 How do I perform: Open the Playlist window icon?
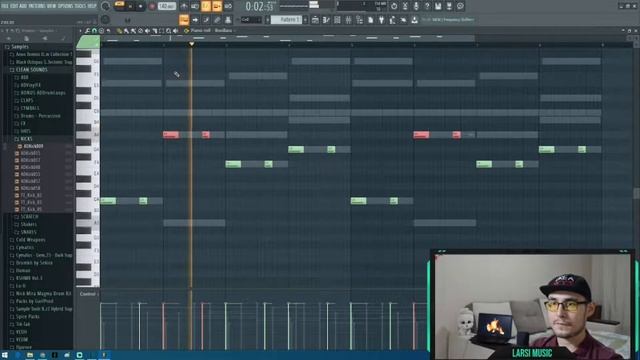(x=315, y=20)
